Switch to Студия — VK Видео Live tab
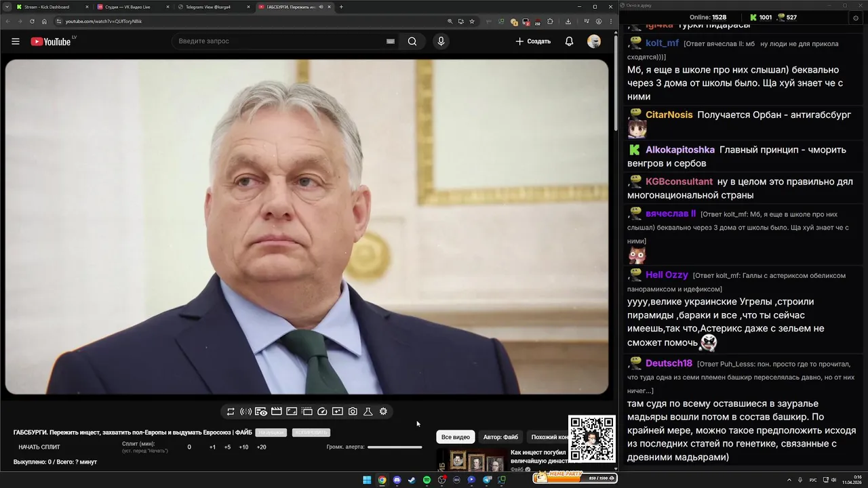 (132, 7)
